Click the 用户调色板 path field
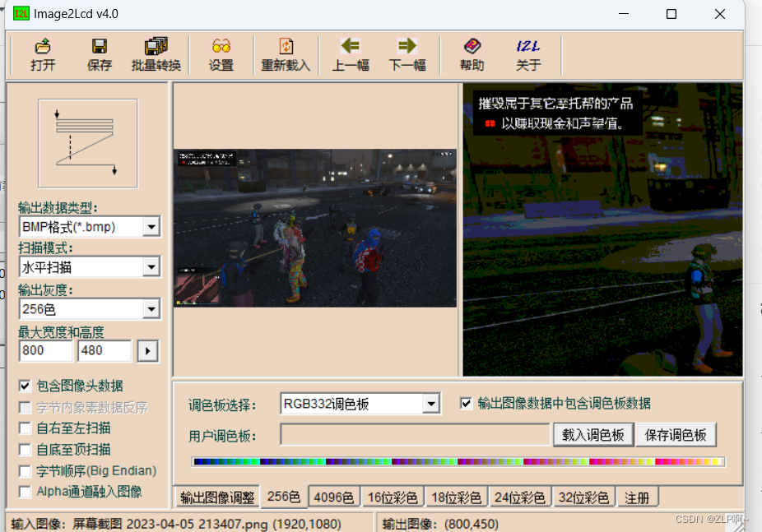The width and height of the screenshot is (762, 532). tap(416, 434)
